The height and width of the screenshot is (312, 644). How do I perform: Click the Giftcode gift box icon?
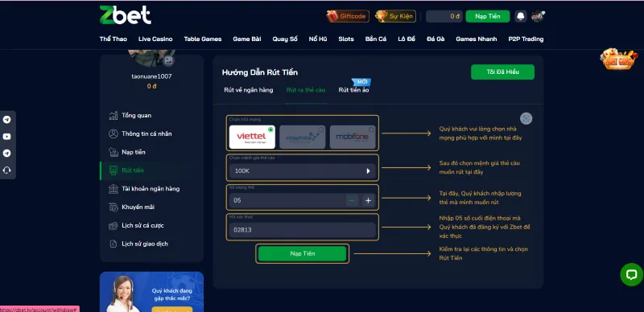pyautogui.click(x=332, y=16)
